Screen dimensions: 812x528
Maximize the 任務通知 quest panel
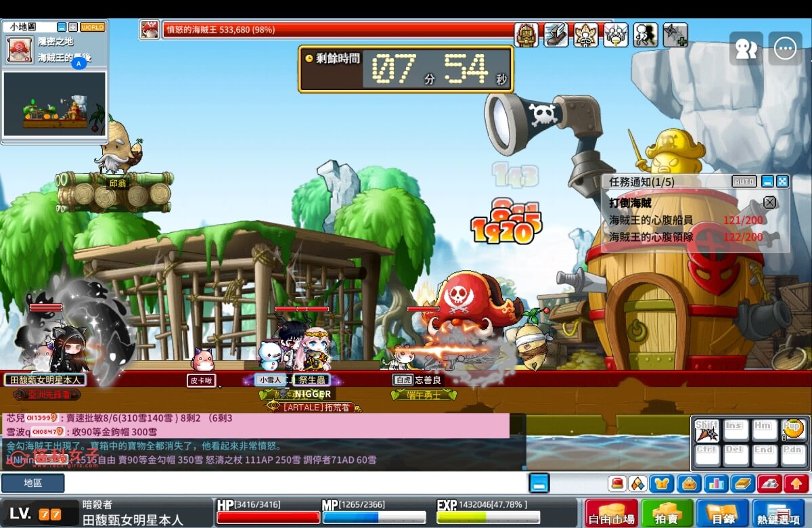point(782,181)
